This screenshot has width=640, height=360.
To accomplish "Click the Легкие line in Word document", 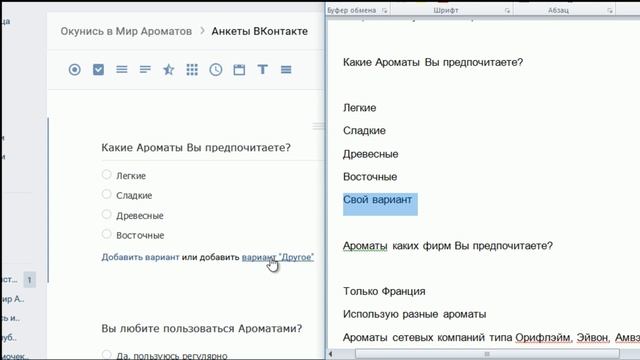I will (x=360, y=108).
